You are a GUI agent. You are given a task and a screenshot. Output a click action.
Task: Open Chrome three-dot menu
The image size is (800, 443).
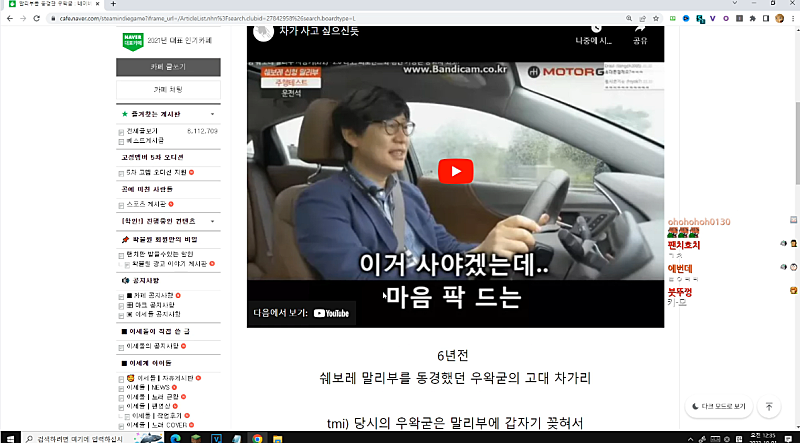click(x=793, y=18)
